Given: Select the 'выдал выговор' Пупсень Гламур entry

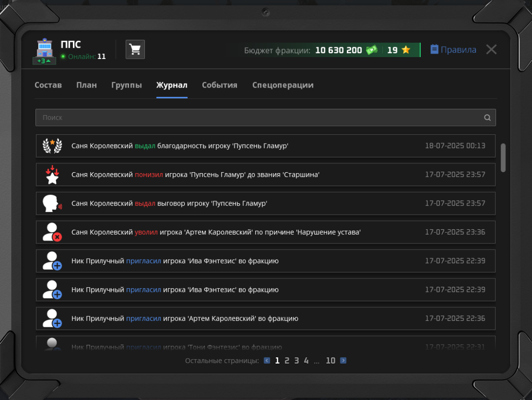Looking at the screenshot, I should coord(266,203).
